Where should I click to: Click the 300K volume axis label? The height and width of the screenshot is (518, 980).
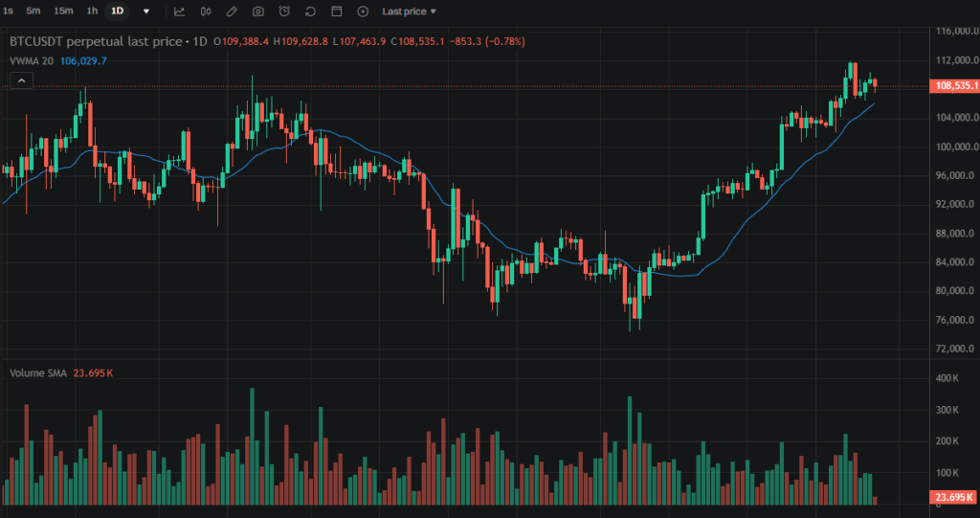(x=947, y=410)
